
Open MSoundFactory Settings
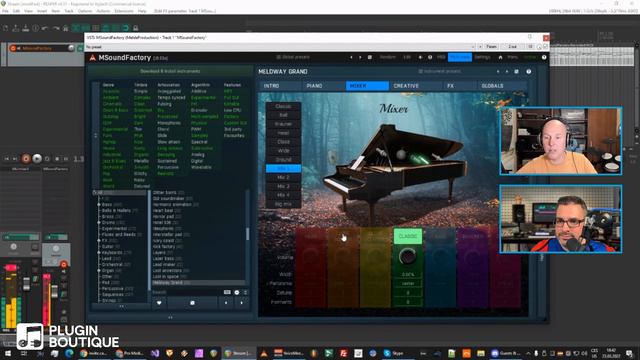482,58
